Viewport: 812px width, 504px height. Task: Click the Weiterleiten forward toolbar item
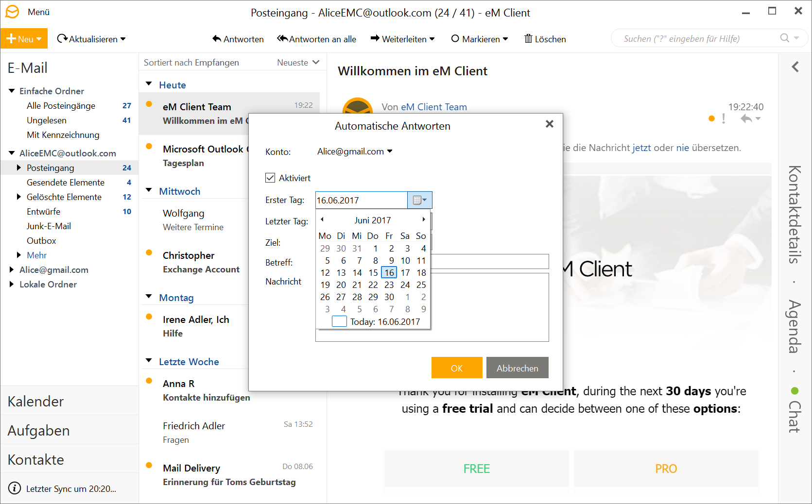[402, 39]
